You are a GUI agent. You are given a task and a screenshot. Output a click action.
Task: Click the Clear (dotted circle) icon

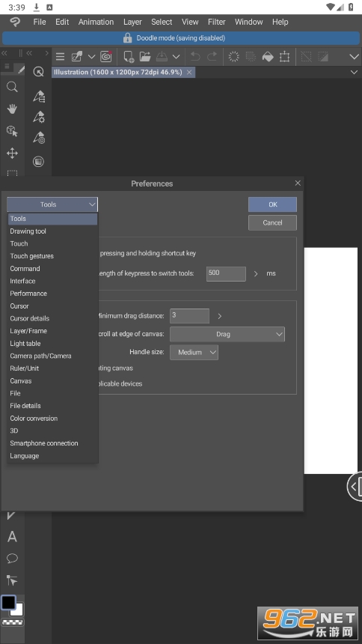point(234,56)
